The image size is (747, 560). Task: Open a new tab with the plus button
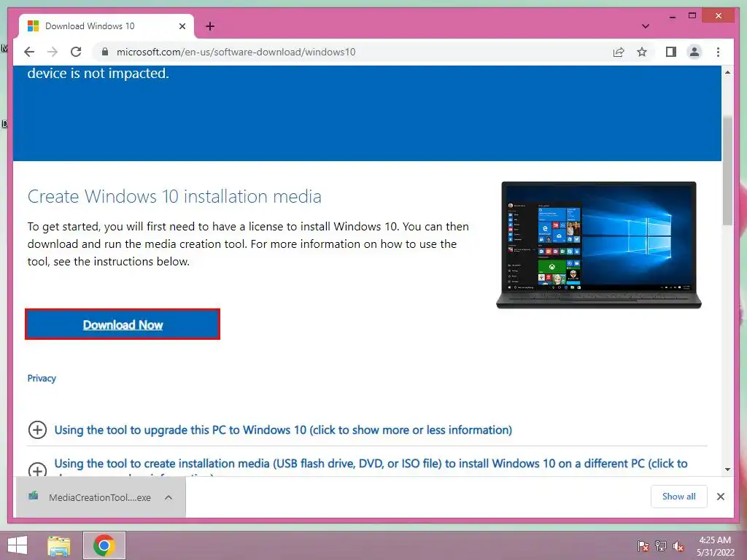click(210, 26)
